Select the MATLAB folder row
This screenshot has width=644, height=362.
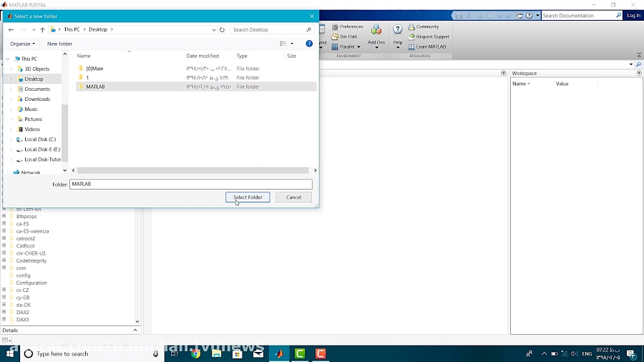(196, 87)
